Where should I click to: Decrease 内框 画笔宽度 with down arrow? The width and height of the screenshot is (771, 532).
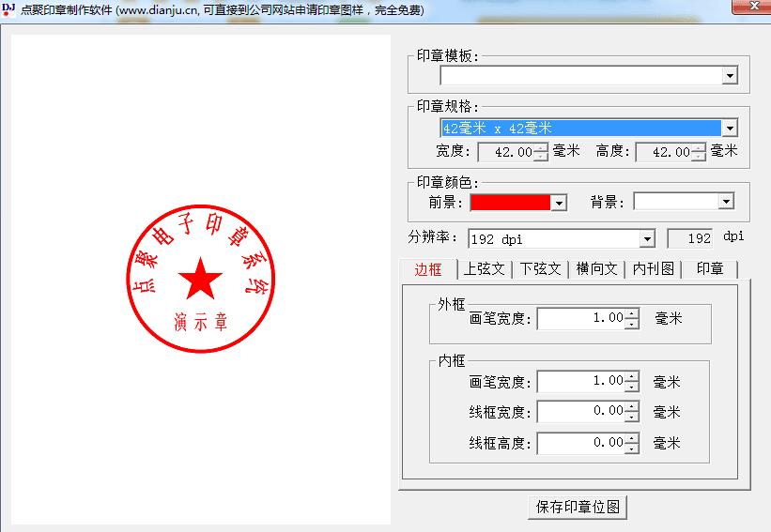point(632,387)
